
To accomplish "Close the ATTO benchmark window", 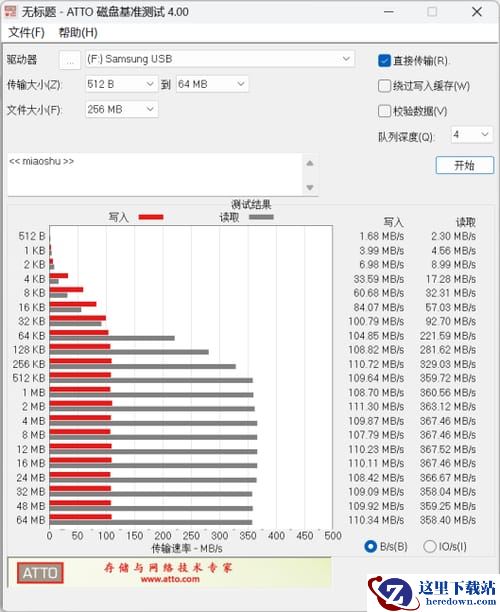I will tap(477, 12).
